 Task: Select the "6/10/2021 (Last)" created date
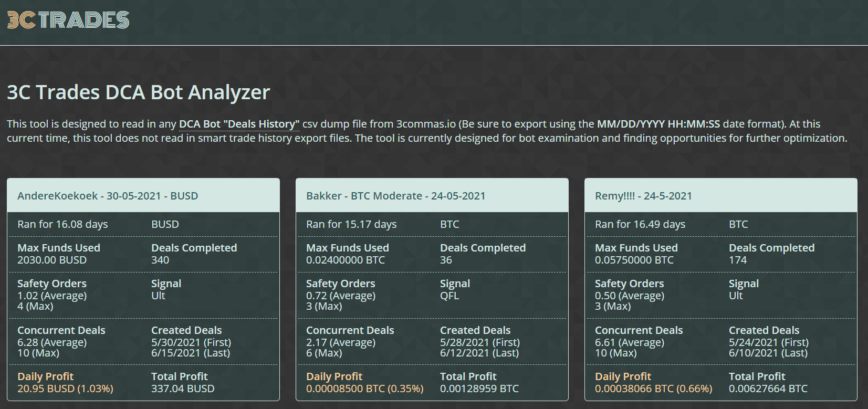(x=768, y=353)
